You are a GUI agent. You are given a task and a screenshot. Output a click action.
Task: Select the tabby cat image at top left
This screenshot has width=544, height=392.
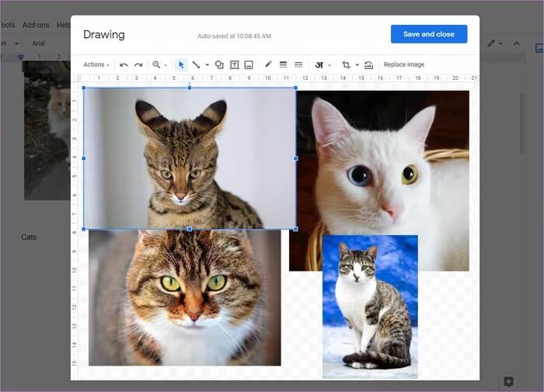coord(190,158)
